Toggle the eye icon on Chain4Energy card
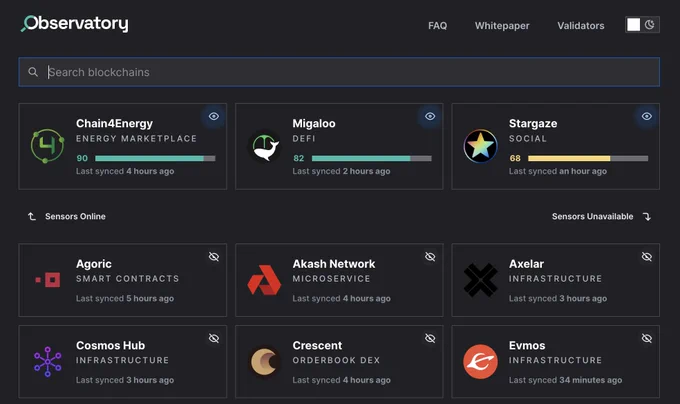Viewport: 680px width, 404px height. pyautogui.click(x=214, y=116)
